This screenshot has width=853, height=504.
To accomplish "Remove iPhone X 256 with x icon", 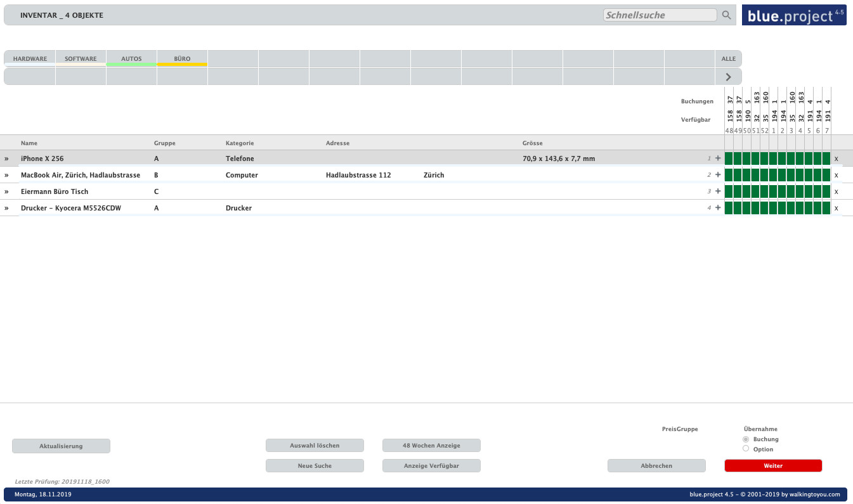I will pos(836,158).
